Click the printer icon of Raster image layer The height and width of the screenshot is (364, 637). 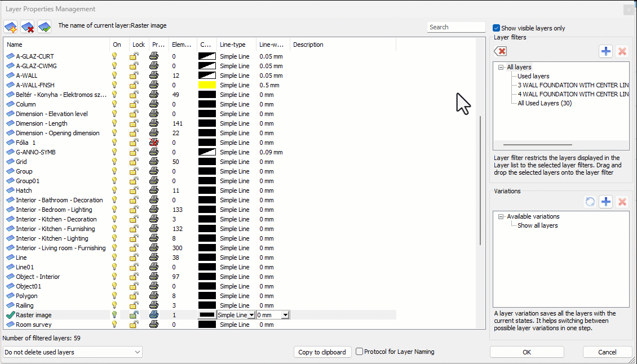click(153, 315)
